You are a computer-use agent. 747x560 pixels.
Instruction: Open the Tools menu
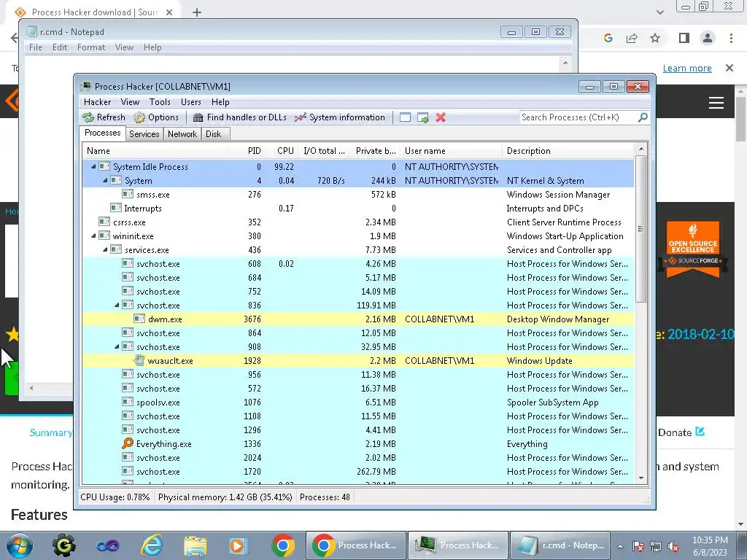point(160,102)
